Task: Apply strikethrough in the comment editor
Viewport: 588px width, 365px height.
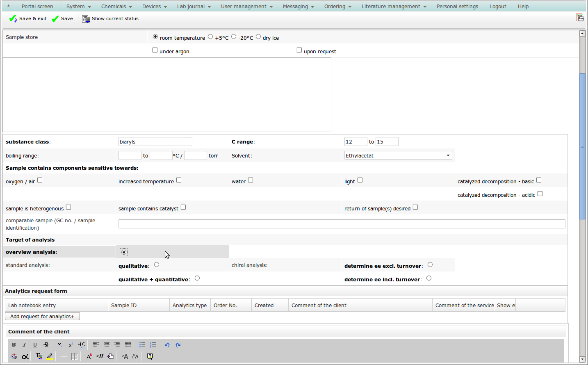Action: tap(46, 345)
